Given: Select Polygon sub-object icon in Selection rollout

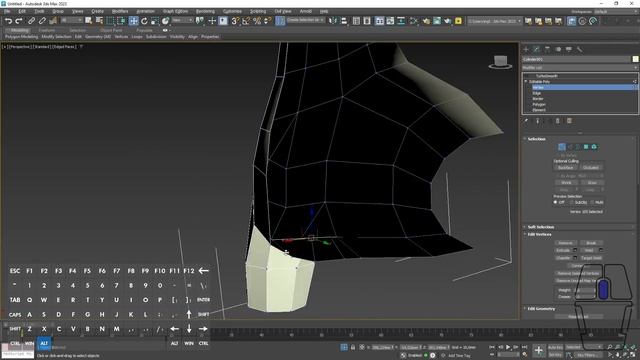Looking at the screenshot, I should pyautogui.click(x=586, y=147).
